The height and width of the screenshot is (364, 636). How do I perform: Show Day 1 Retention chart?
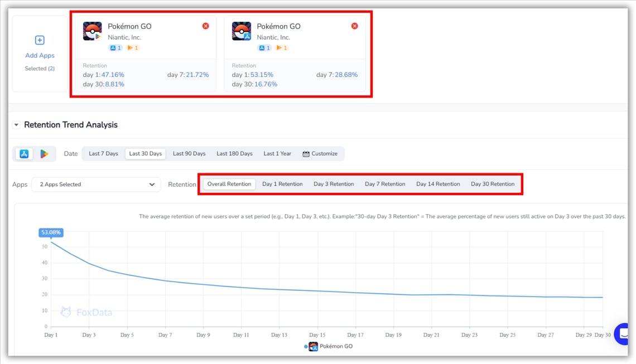click(282, 184)
